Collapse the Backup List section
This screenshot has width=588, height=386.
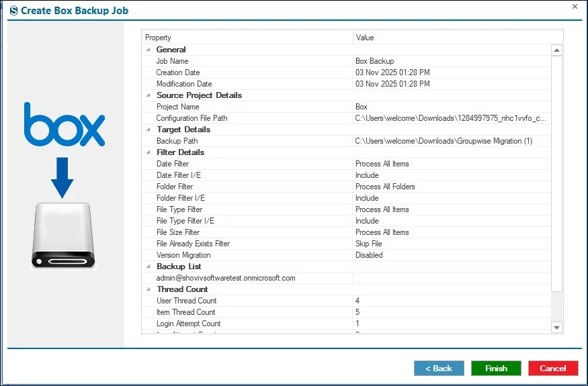(149, 267)
